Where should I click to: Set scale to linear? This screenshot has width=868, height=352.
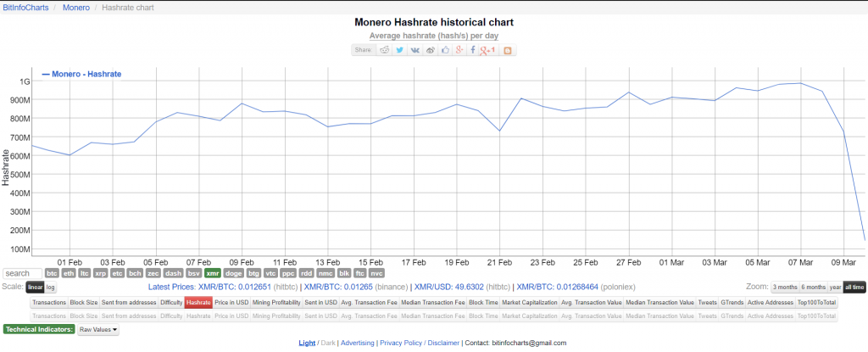pos(35,288)
